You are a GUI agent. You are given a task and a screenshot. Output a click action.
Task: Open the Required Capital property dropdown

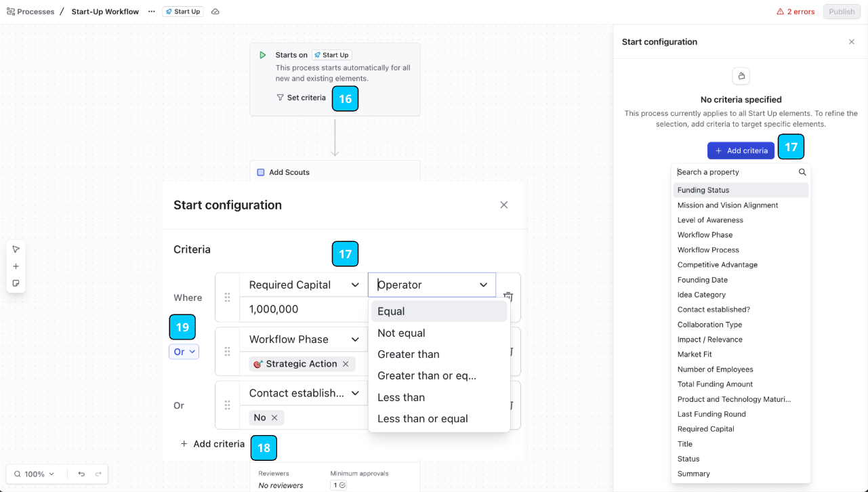coord(304,285)
